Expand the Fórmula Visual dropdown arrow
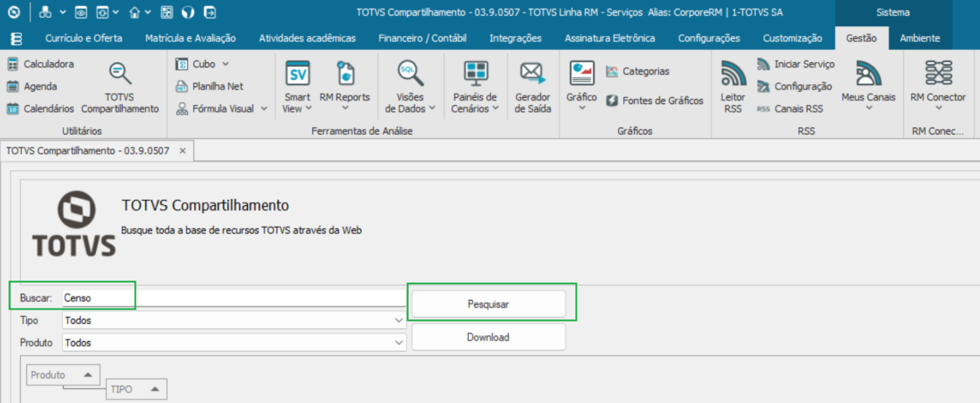The width and height of the screenshot is (980, 403). [264, 109]
